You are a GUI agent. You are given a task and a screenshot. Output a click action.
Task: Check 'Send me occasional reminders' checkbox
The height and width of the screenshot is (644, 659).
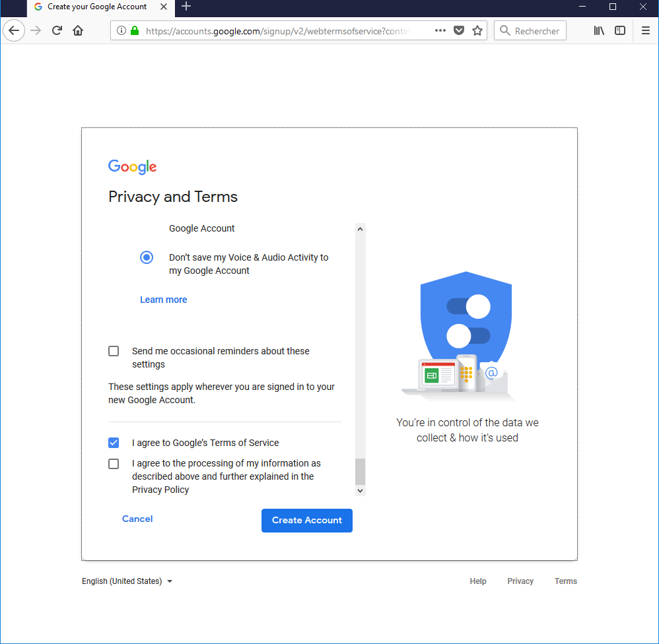114,351
